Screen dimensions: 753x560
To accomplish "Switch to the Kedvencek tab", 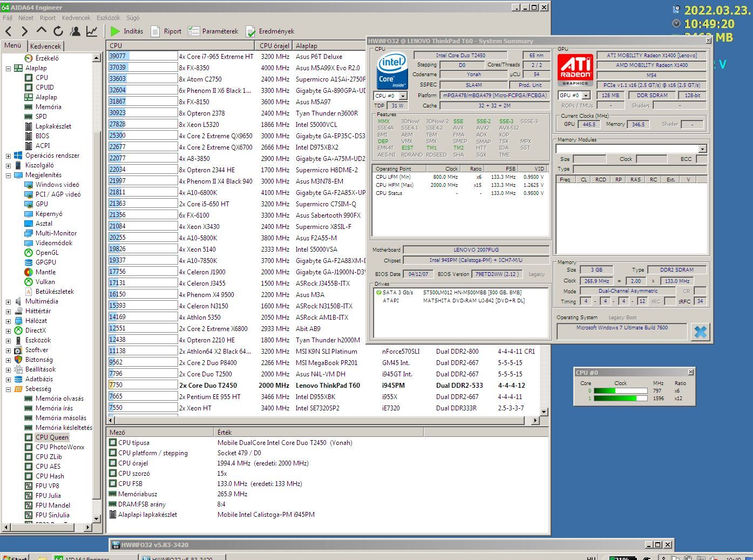I will tap(46, 46).
